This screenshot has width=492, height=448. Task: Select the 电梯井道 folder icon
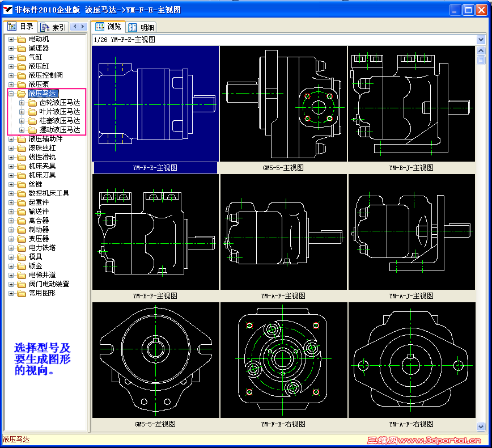pos(22,276)
